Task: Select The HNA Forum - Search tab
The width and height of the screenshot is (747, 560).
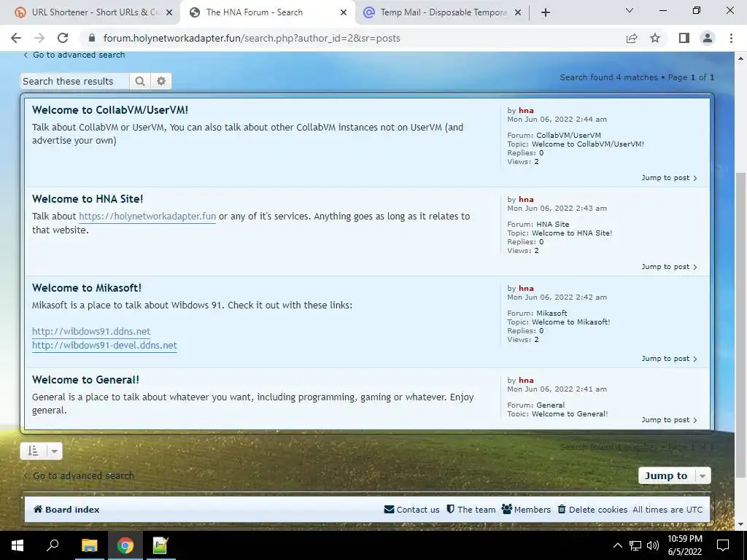Action: point(267,12)
